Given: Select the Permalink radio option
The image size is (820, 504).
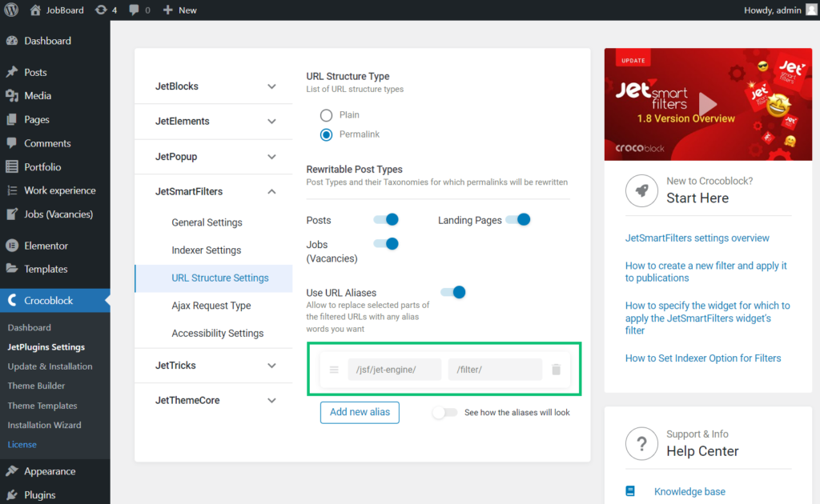Looking at the screenshot, I should tap(327, 134).
